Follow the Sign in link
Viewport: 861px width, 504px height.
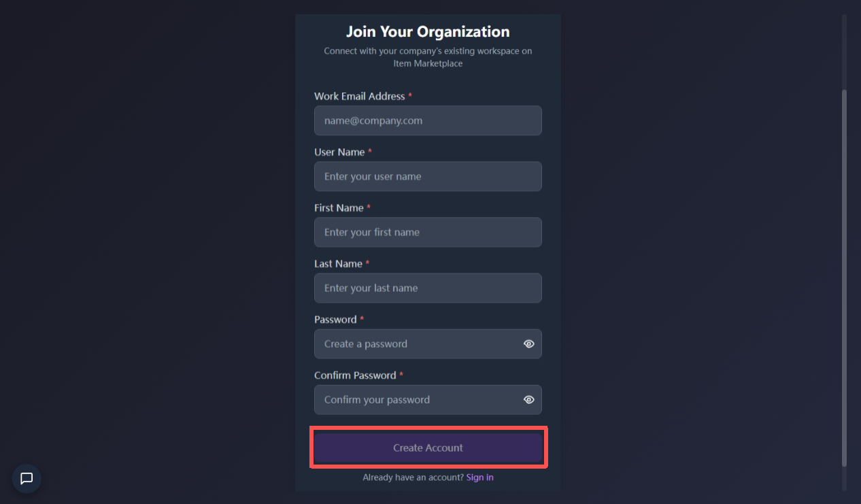click(x=479, y=477)
